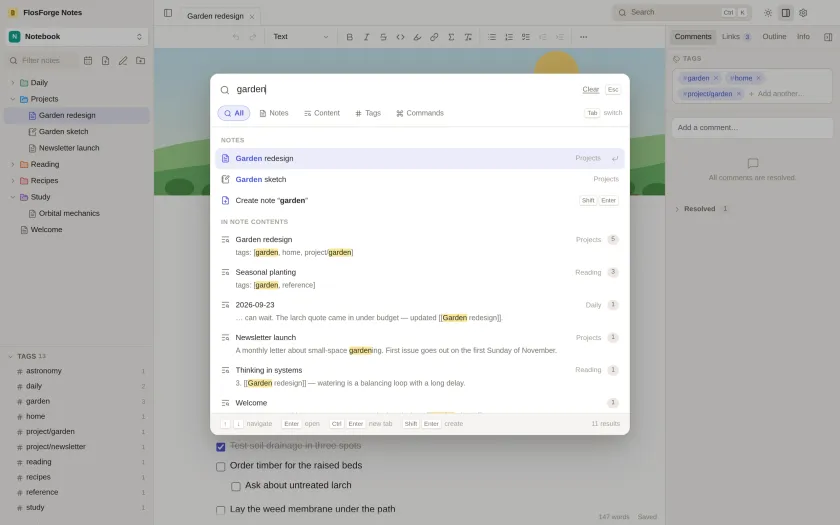Select the astronomy tag in sidebar

[x=78, y=371]
